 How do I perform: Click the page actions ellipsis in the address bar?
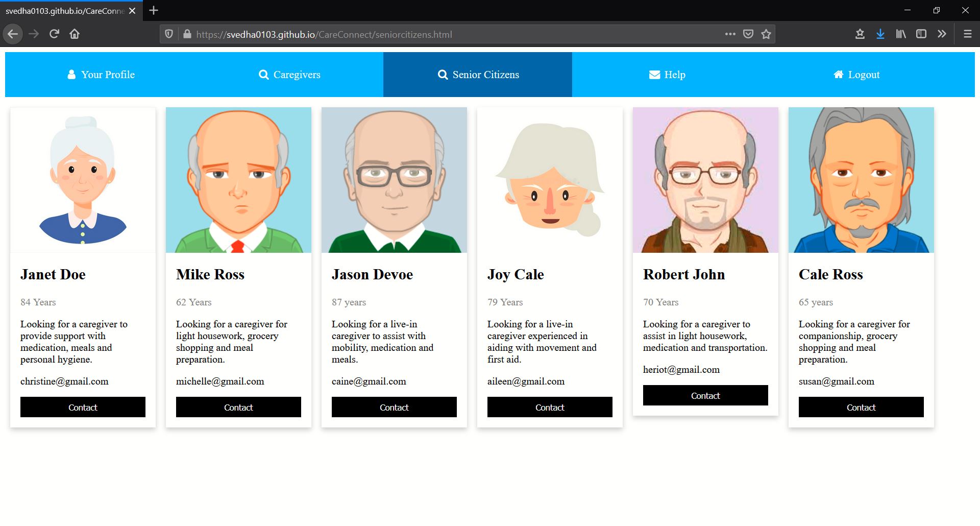[730, 34]
